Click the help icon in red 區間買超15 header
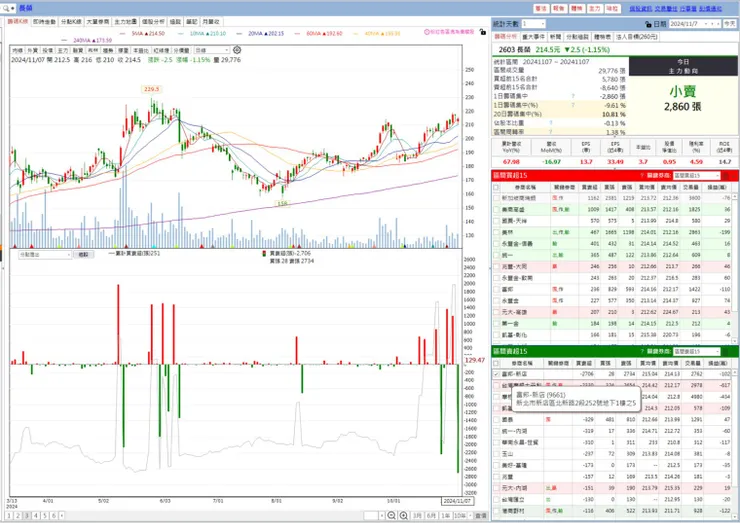Image resolution: width=740 pixels, height=523 pixels. tap(642, 176)
